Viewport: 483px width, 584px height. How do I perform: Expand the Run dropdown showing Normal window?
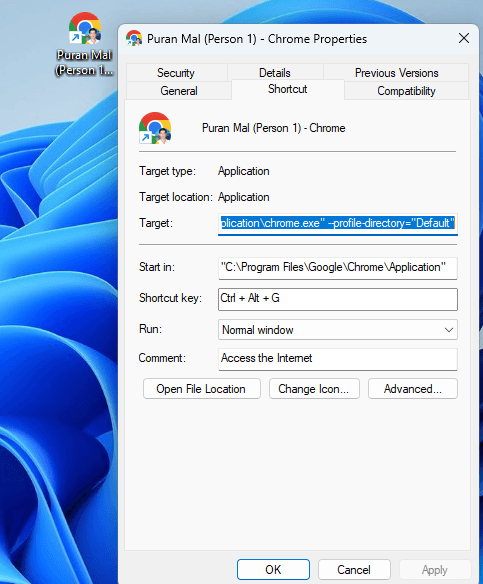click(338, 330)
